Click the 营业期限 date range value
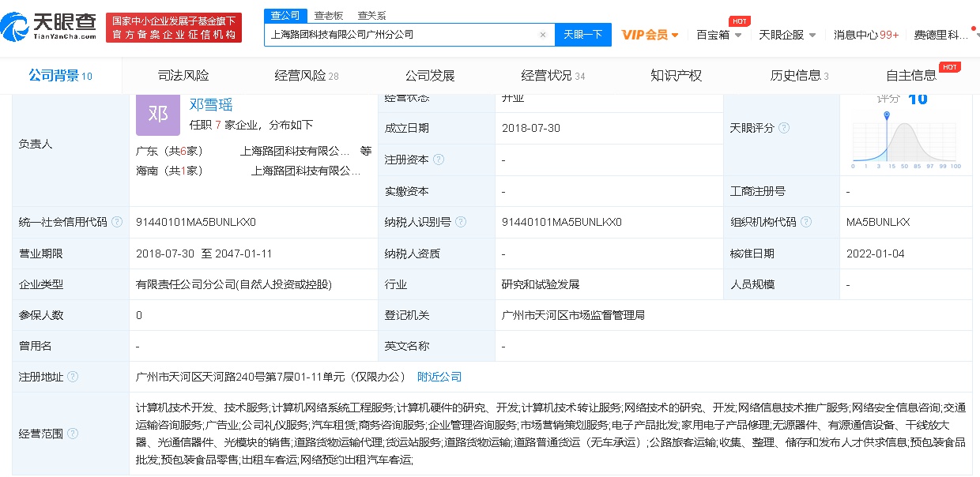This screenshot has height=477, width=980. pyautogui.click(x=204, y=254)
